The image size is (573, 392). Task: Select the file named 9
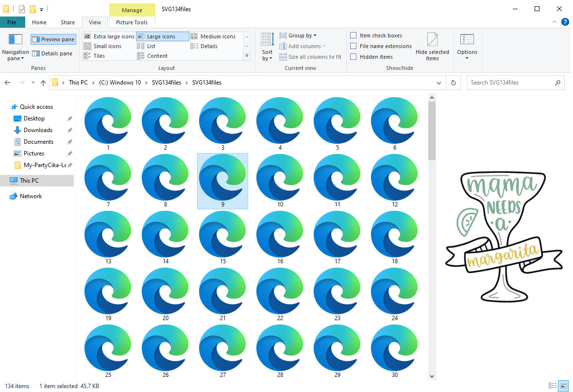[222, 181]
